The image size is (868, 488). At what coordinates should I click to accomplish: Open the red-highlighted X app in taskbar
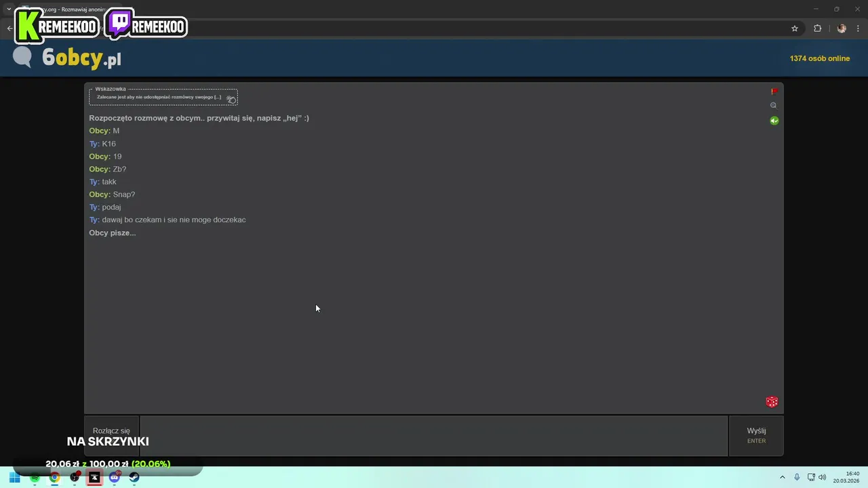click(94, 477)
